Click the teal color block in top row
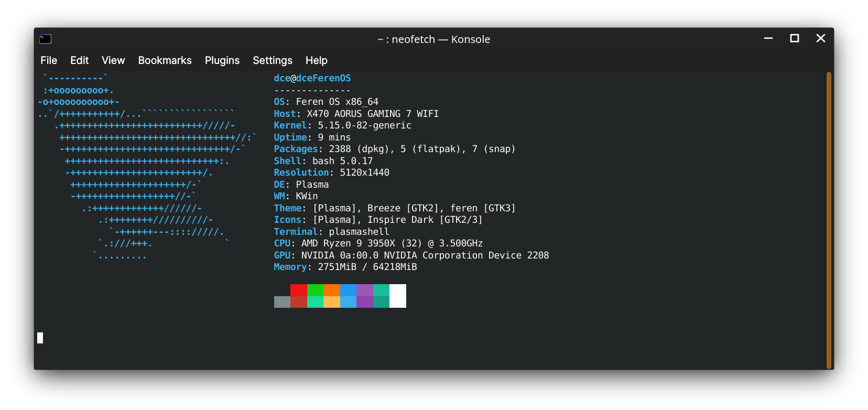 (x=381, y=290)
